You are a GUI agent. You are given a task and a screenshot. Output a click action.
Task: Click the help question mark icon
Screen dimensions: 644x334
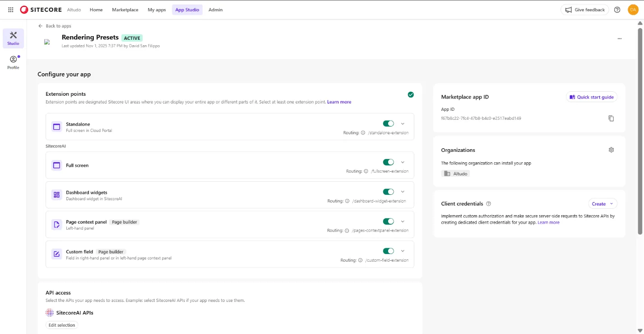coord(617,9)
